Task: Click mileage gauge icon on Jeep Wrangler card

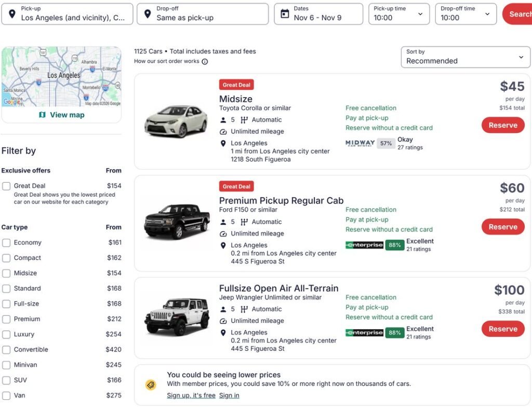Action: pos(223,321)
